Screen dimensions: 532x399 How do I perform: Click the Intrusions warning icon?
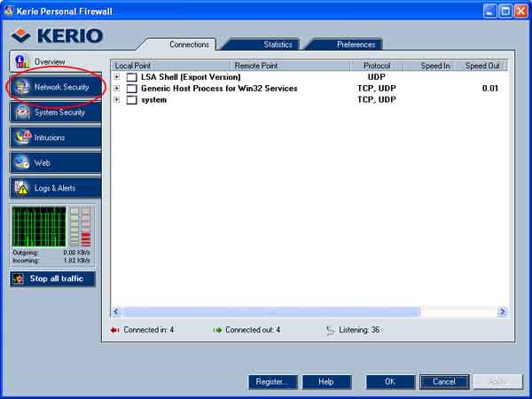(22, 137)
